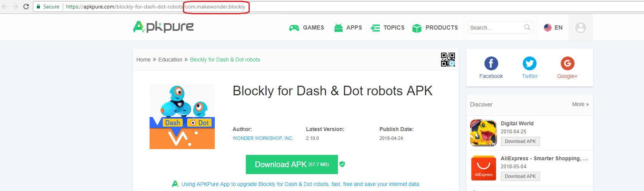The height and width of the screenshot is (191, 644).
Task: Click the green Secure padlock icon
Action: click(x=38, y=7)
